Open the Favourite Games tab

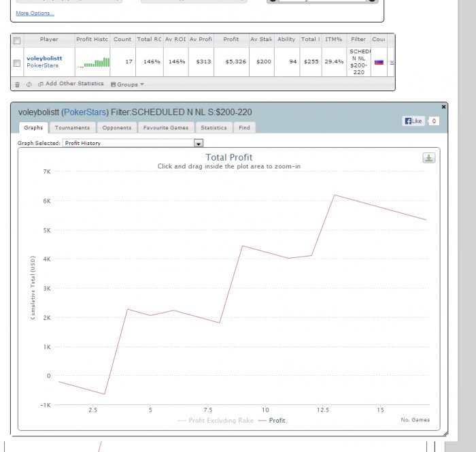point(166,128)
